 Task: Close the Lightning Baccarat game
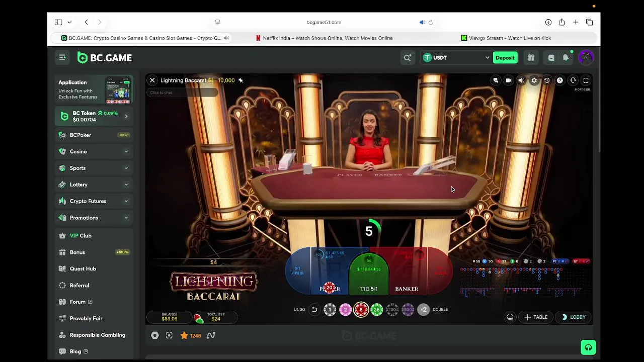152,80
